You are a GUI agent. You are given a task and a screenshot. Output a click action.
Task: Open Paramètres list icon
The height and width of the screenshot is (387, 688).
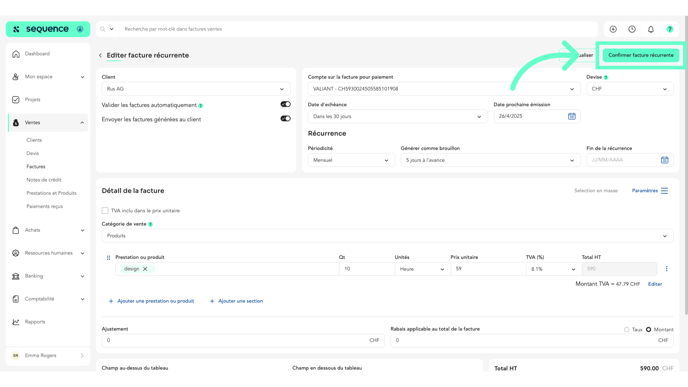[664, 191]
